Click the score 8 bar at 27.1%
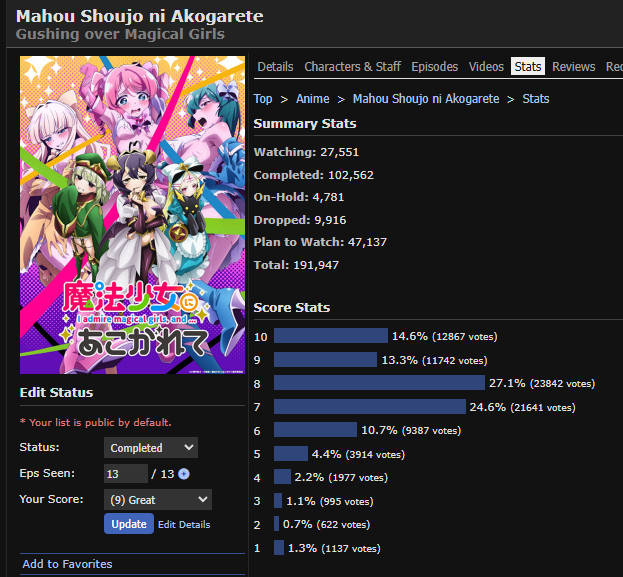 [379, 382]
